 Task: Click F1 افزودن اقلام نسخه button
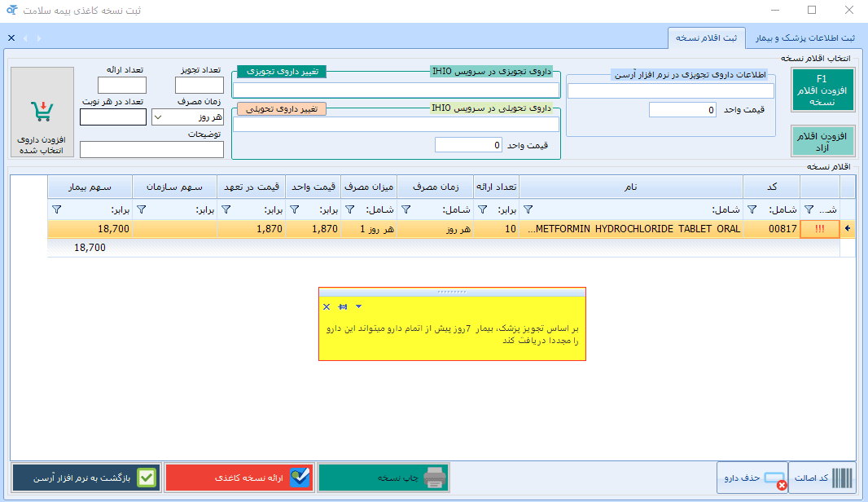coord(822,90)
